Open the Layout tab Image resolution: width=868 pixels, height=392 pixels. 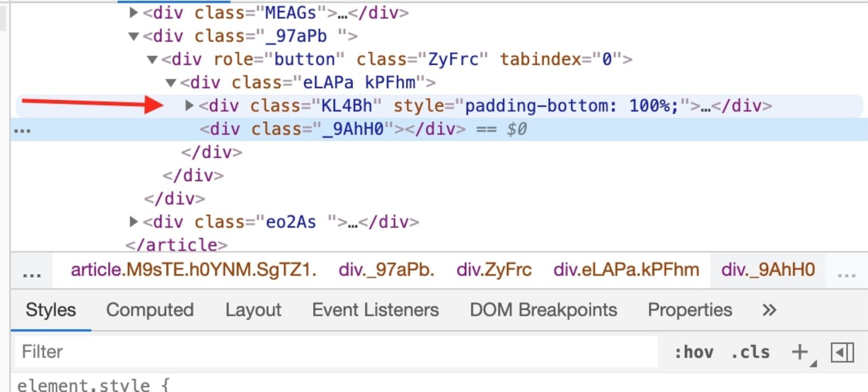pos(253,310)
